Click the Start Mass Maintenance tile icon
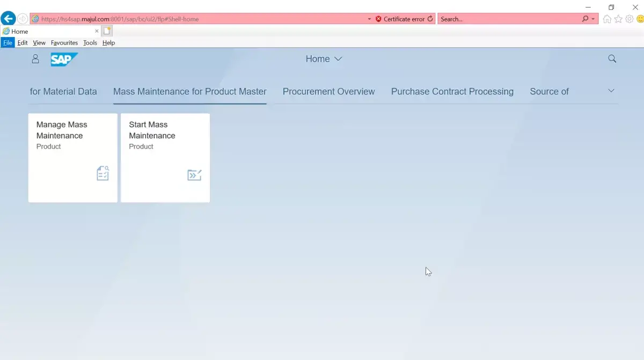This screenshot has width=644, height=360. [194, 175]
